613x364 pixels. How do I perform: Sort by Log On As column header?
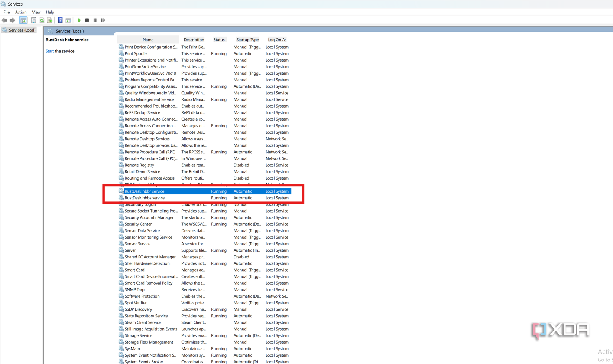tap(277, 40)
